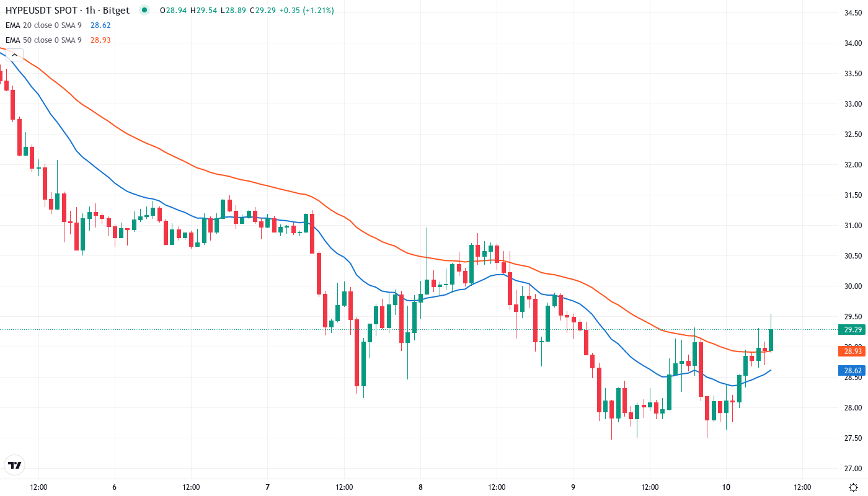
Task: Click the blue 28.62 price axis label
Action: [x=852, y=370]
